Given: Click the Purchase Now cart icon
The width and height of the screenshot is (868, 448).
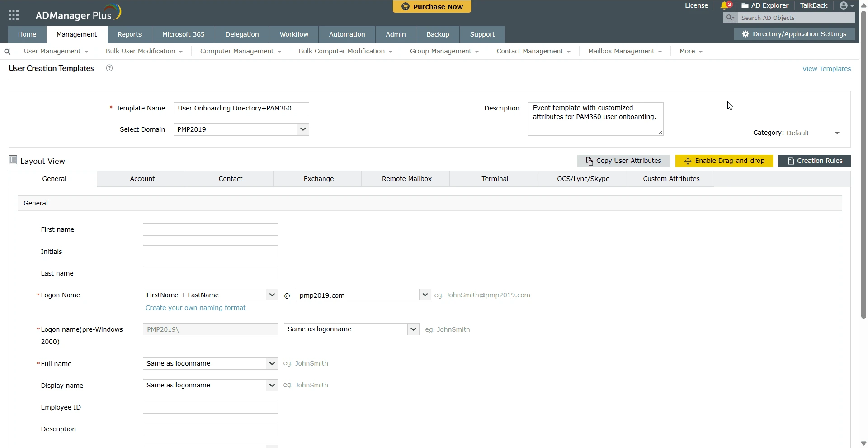Looking at the screenshot, I should tap(405, 6).
